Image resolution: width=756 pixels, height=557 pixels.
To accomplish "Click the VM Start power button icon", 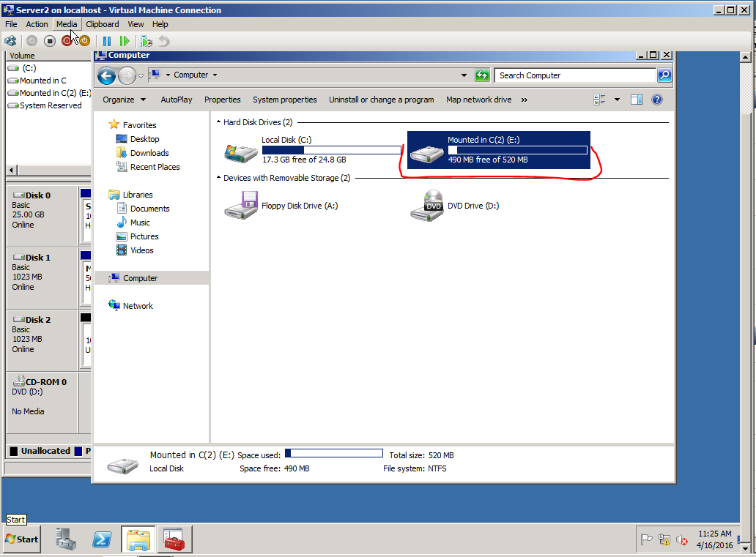I will pyautogui.click(x=31, y=41).
